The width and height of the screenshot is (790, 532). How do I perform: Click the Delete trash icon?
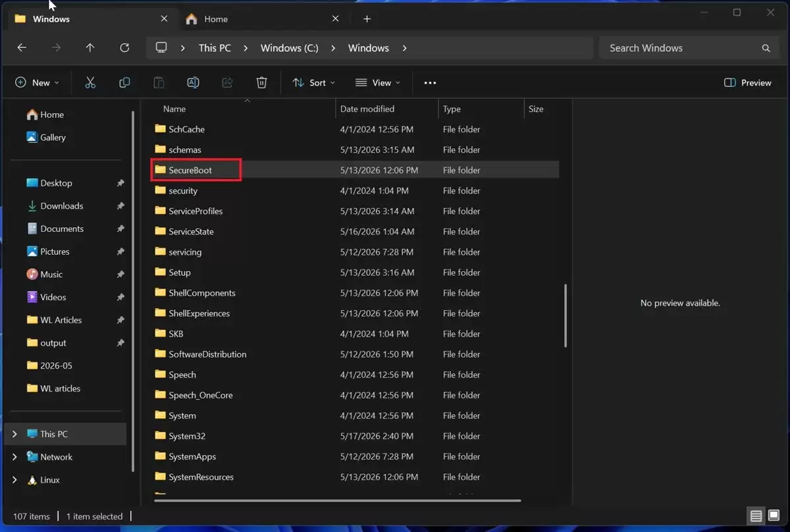pyautogui.click(x=261, y=82)
